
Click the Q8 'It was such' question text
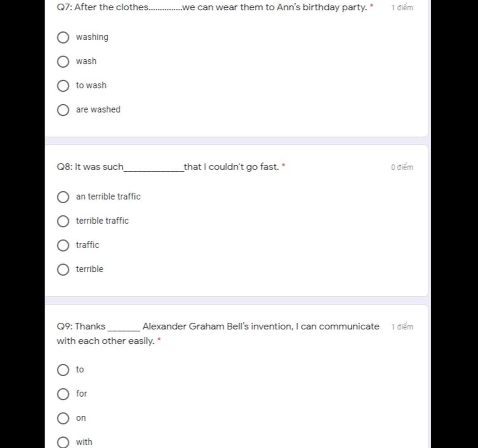click(x=168, y=167)
